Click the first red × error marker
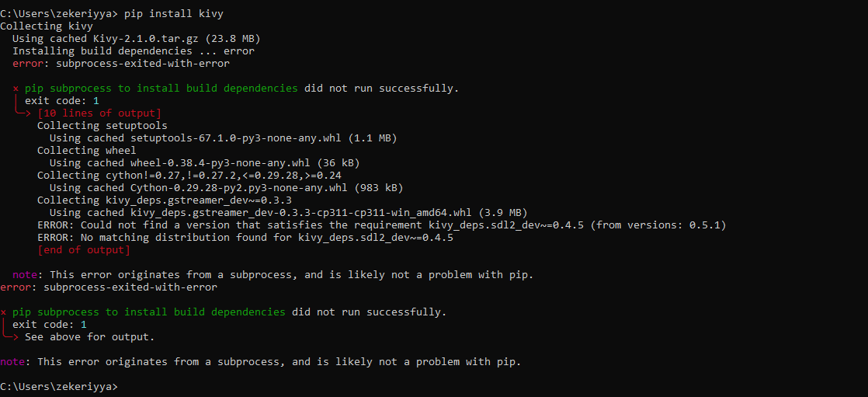 pyautogui.click(x=16, y=89)
